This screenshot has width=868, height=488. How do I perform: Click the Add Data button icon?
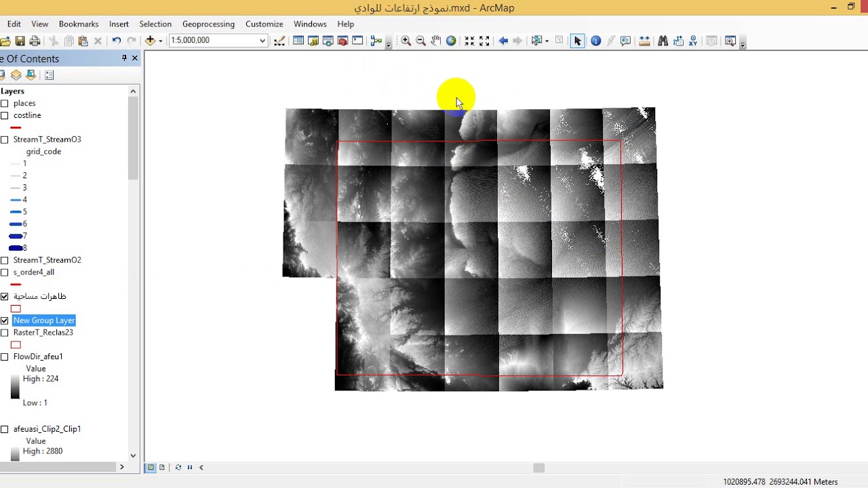coord(151,41)
